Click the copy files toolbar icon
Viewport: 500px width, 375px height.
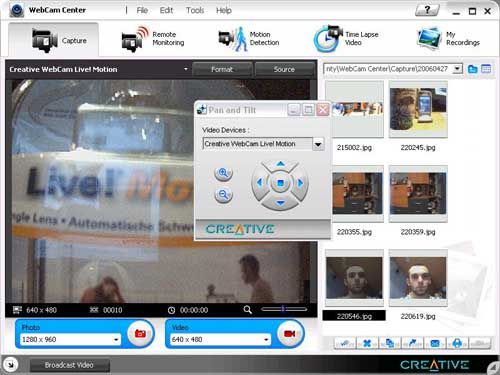click(x=390, y=343)
